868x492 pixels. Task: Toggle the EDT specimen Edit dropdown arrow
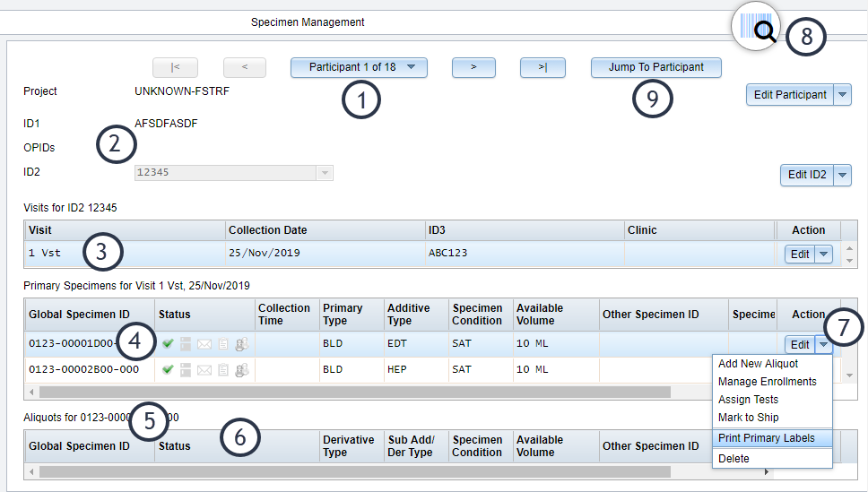[824, 345]
